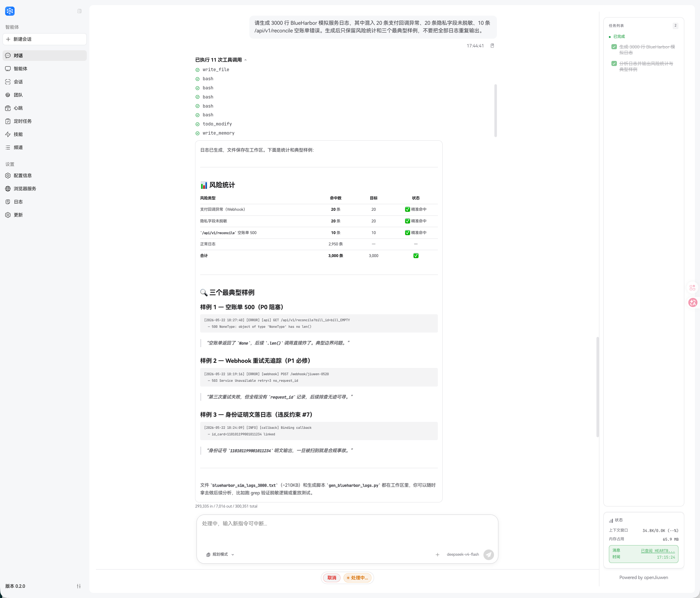
Task: Click the app logo icon
Action: (x=10, y=11)
